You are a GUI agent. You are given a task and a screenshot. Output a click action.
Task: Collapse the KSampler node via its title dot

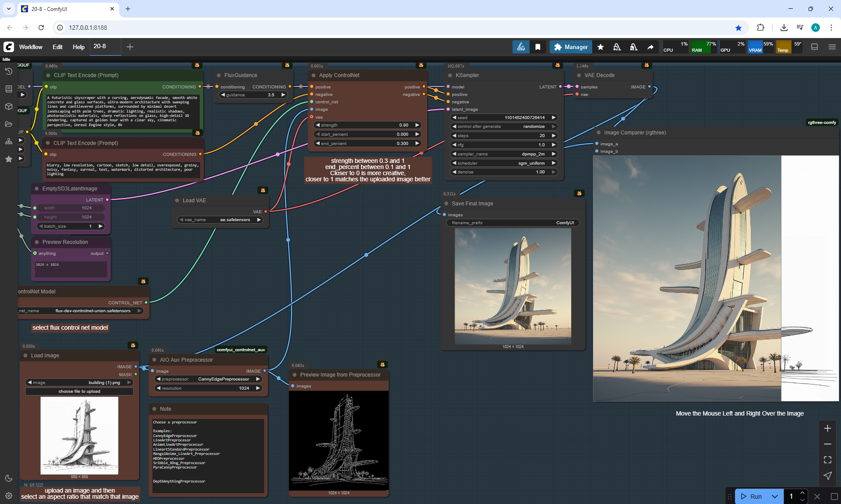(450, 75)
